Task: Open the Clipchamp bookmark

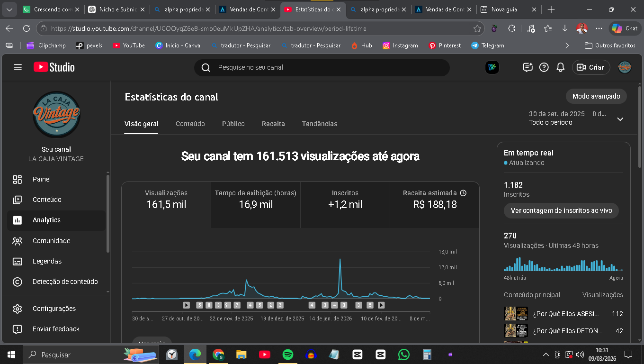Action: pos(45,45)
